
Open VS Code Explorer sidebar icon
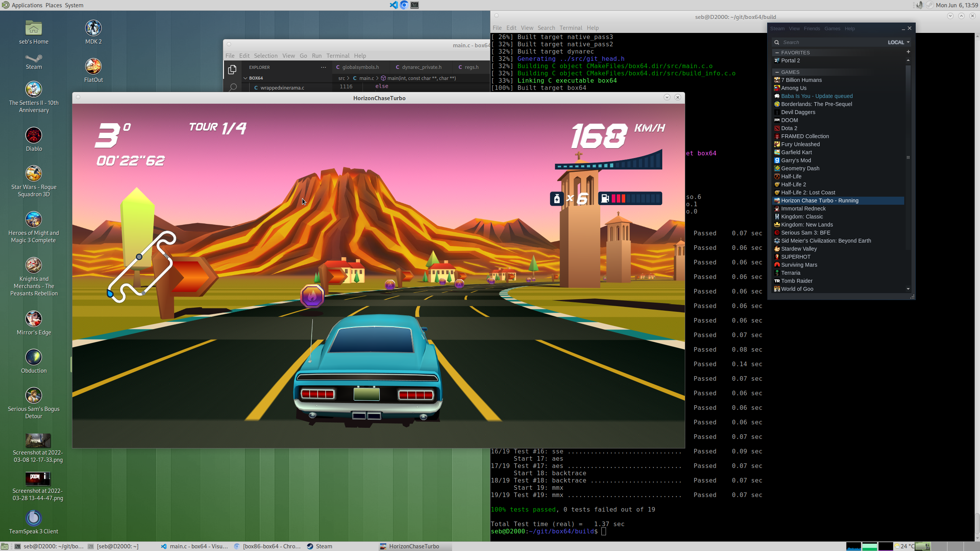(232, 70)
